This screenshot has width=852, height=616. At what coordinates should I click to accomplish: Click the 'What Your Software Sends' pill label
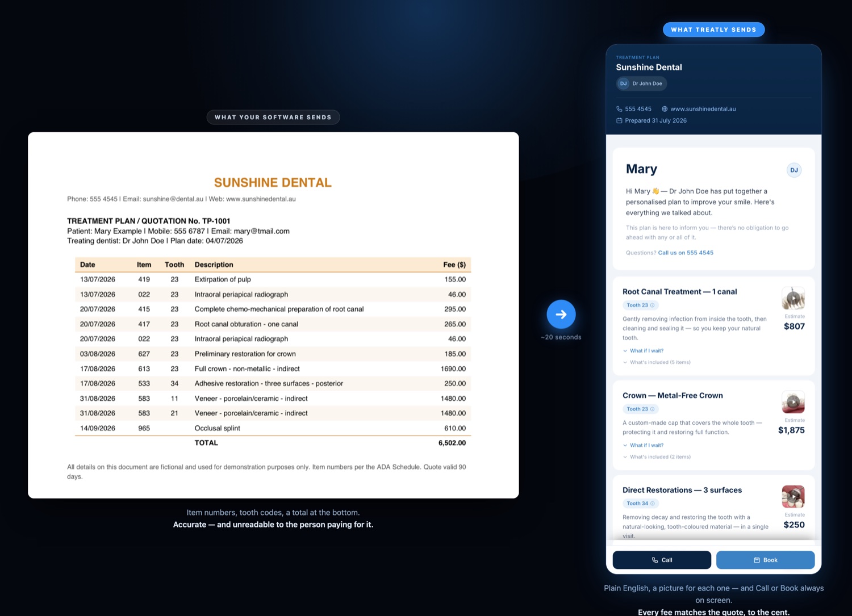coord(273,117)
